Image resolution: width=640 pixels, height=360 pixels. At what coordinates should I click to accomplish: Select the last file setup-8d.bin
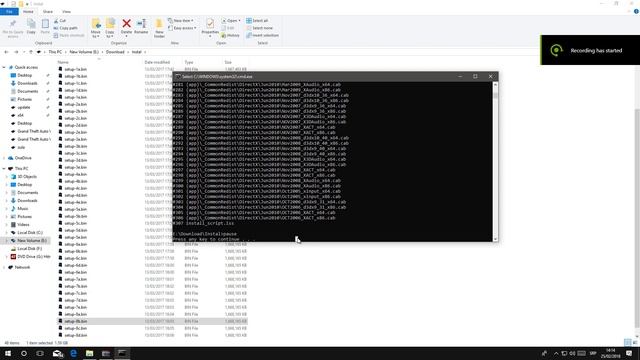coord(76,335)
